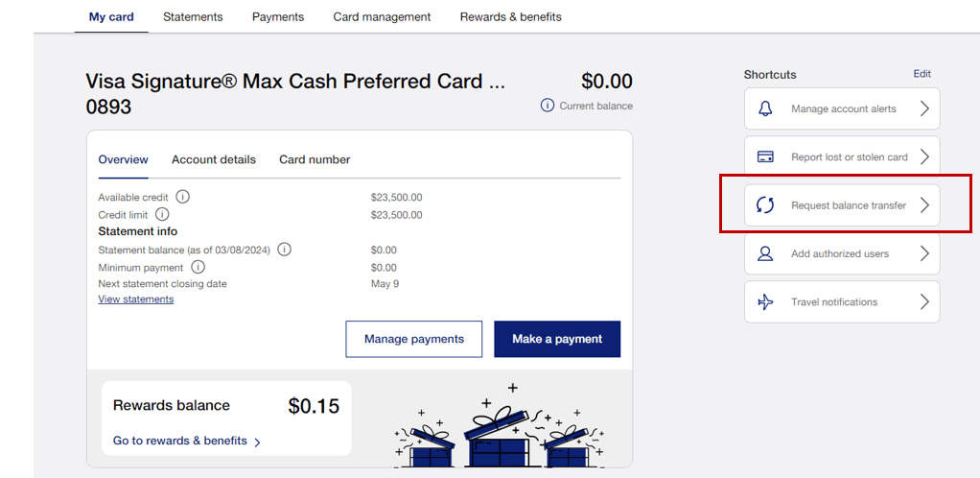Click Edit next to Shortcuts
This screenshot has height=478, width=980.
(x=922, y=74)
